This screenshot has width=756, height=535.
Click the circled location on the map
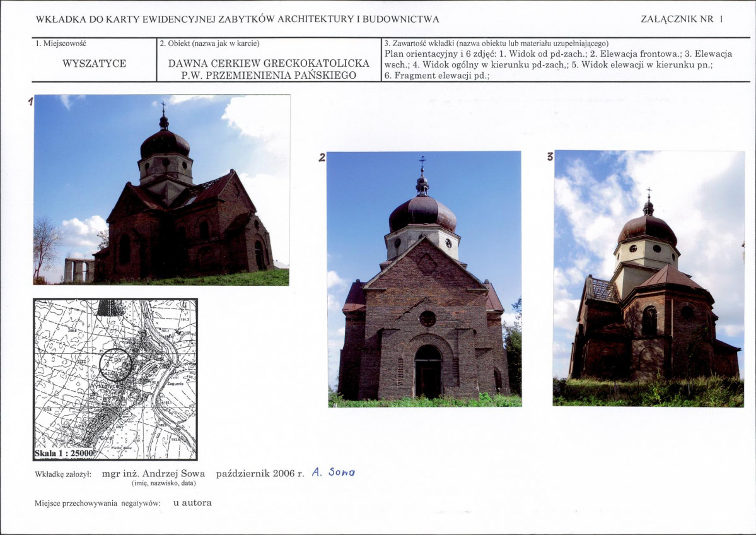tap(115, 365)
